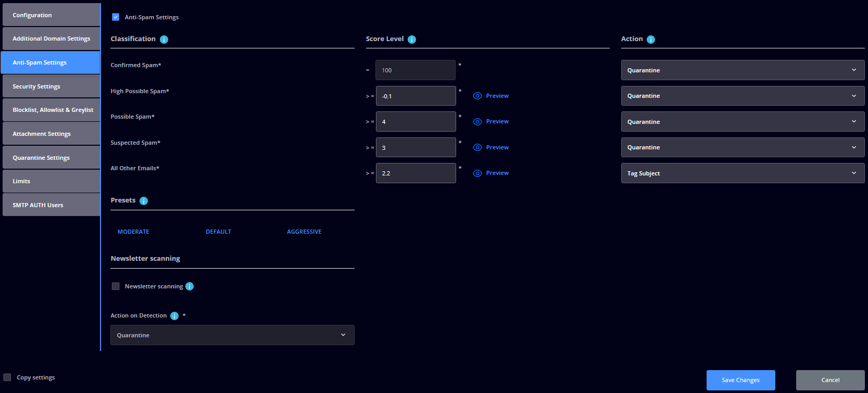Enable the Newsletter scanning checkbox
The image size is (868, 393).
point(116,286)
